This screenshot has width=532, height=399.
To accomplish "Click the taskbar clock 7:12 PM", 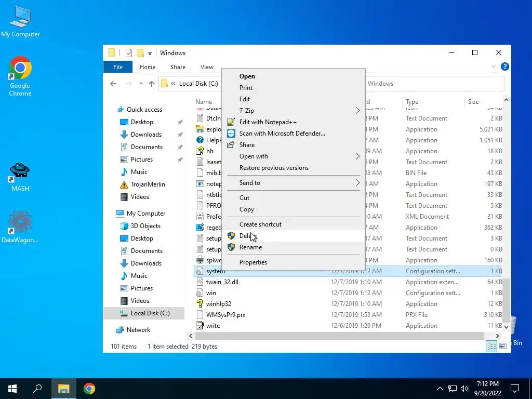I will 487,384.
